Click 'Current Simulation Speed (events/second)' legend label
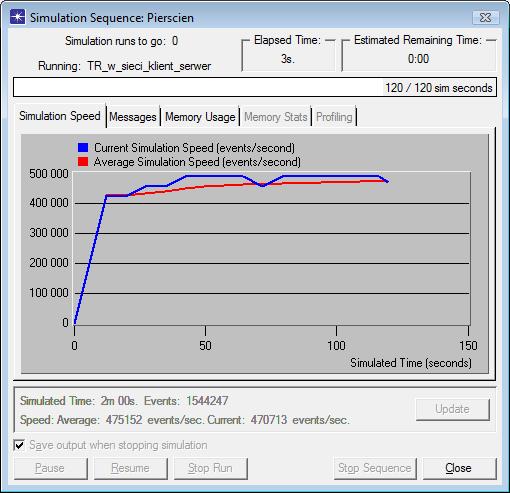 [x=194, y=148]
